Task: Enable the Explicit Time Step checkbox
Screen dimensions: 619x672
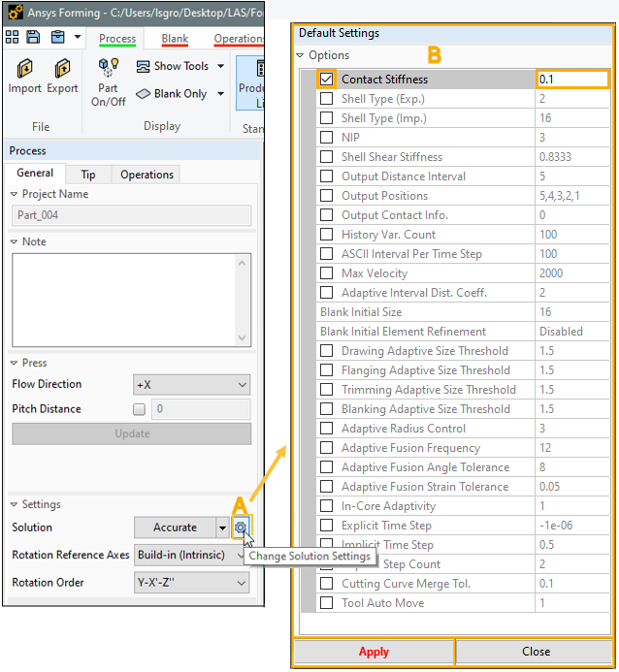Action: tap(326, 525)
